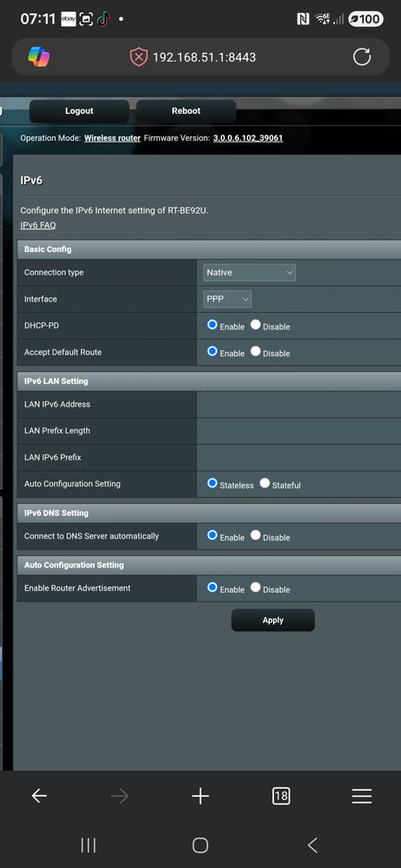Go back using browser back arrow
The image size is (401, 868).
[39, 796]
